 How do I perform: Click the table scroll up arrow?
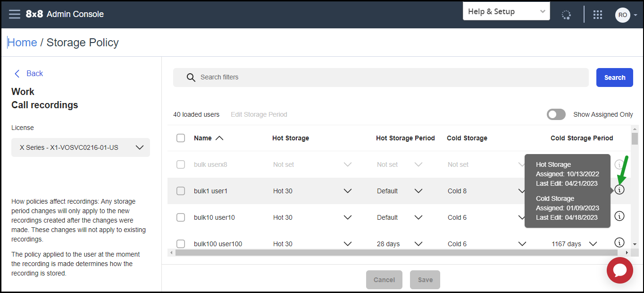coord(635,128)
